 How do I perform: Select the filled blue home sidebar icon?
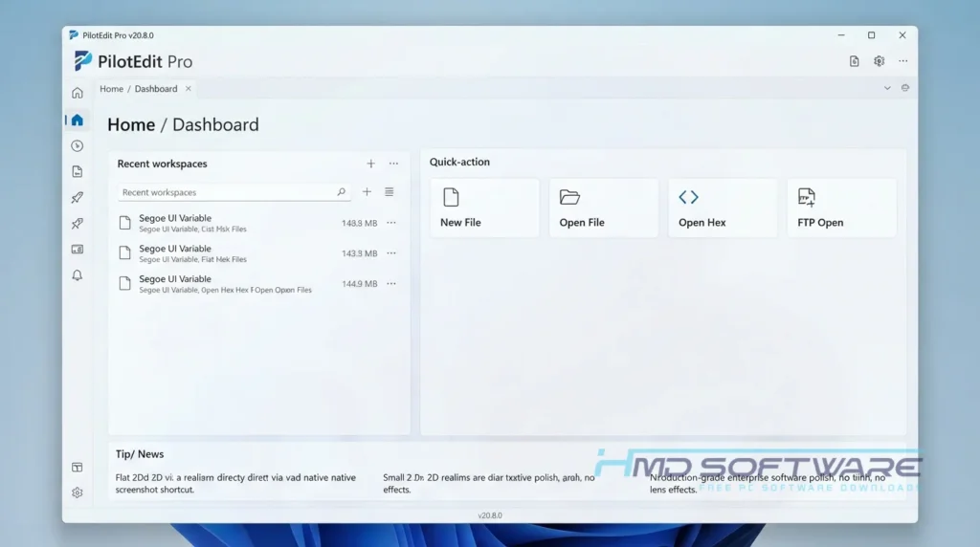pos(77,120)
